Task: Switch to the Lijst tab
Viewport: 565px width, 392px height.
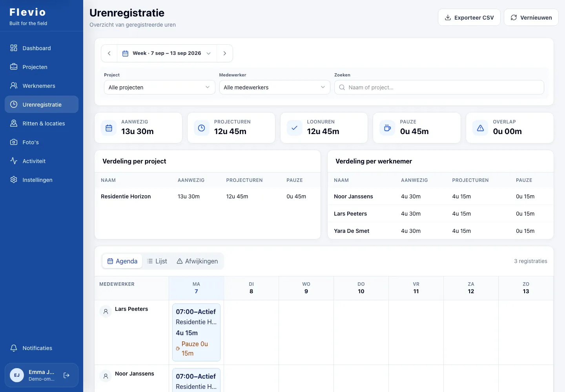Action: tap(157, 261)
